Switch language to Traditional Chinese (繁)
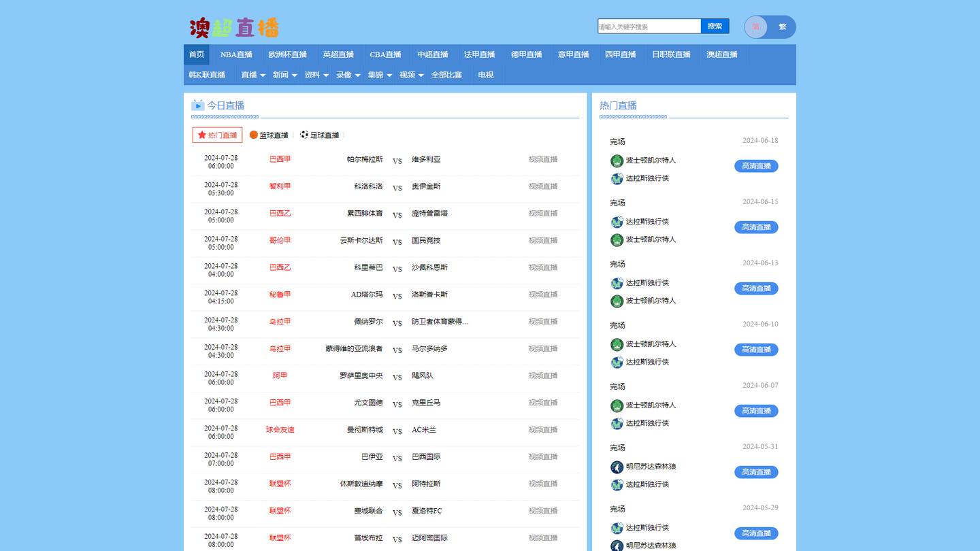The width and height of the screenshot is (980, 551). pyautogui.click(x=782, y=27)
